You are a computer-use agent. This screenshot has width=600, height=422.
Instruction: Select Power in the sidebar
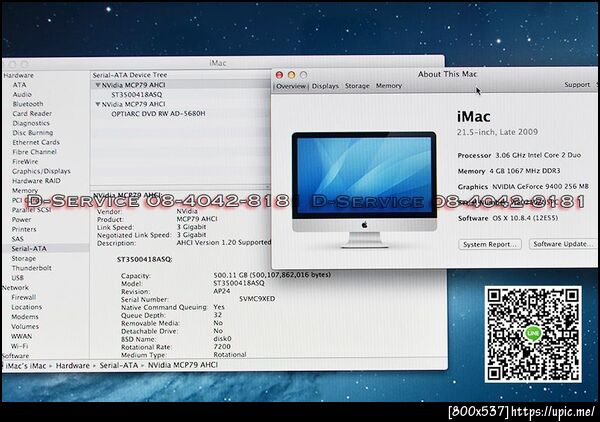click(x=21, y=220)
